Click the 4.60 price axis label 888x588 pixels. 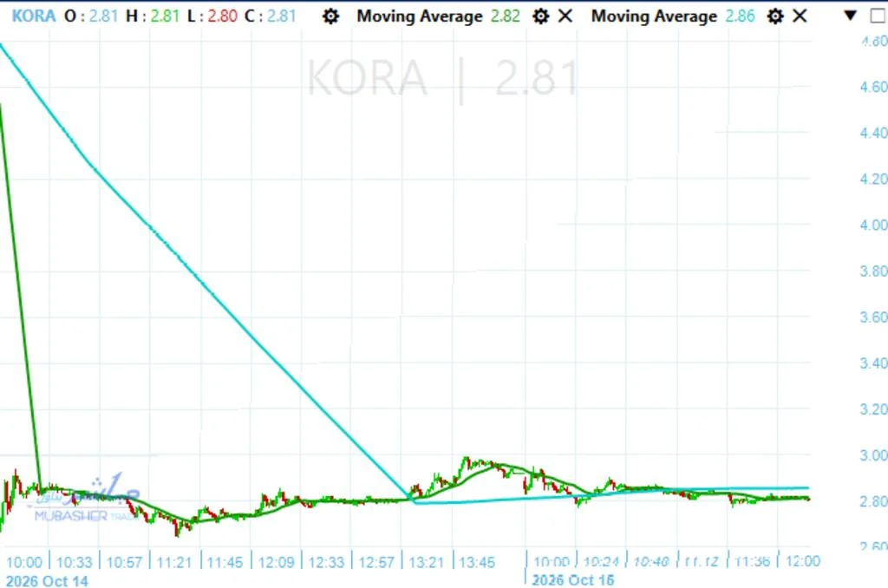(873, 87)
